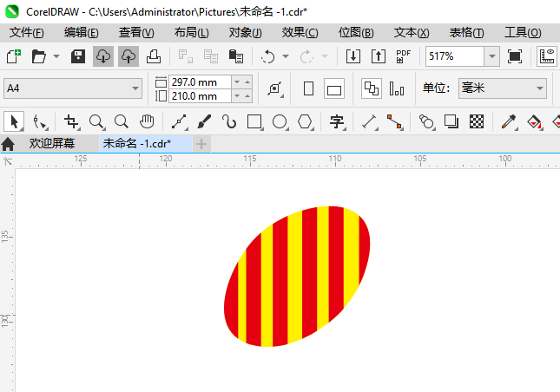Create a new document with the New icon

[x=14, y=56]
